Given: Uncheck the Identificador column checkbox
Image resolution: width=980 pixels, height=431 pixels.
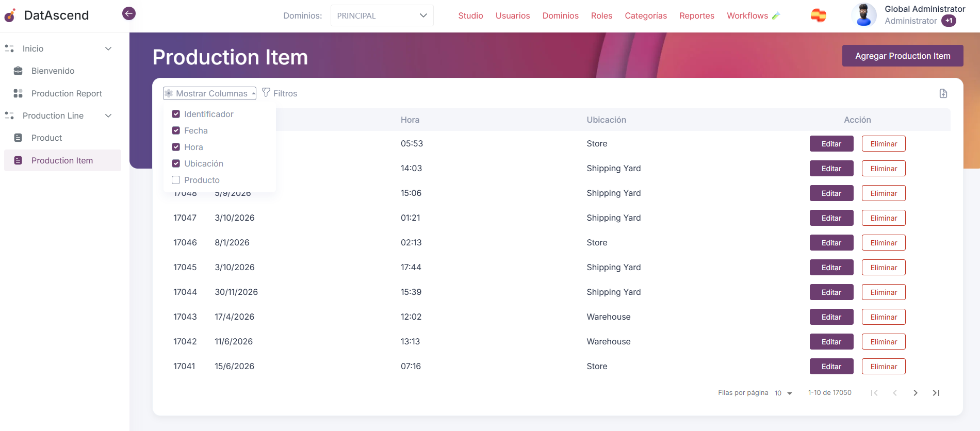Looking at the screenshot, I should pos(176,114).
